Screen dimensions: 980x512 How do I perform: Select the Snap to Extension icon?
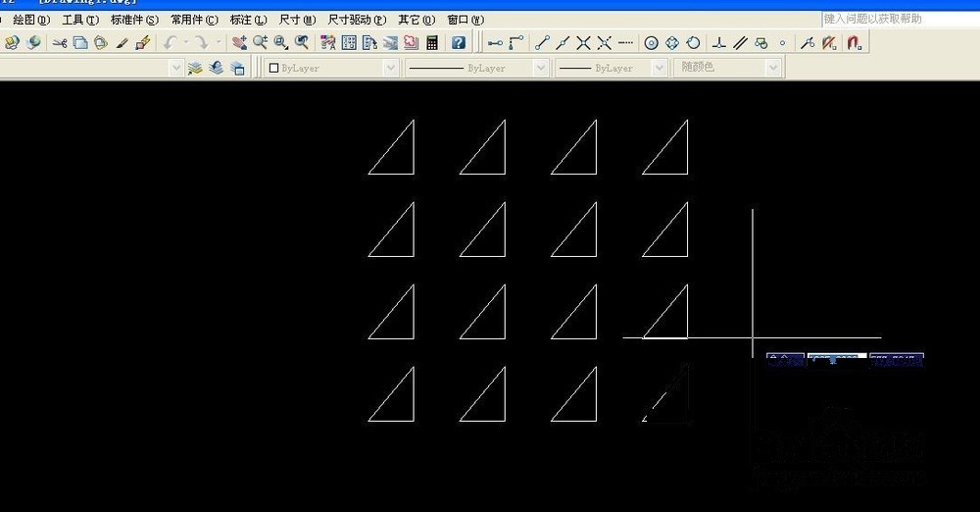pyautogui.click(x=625, y=43)
